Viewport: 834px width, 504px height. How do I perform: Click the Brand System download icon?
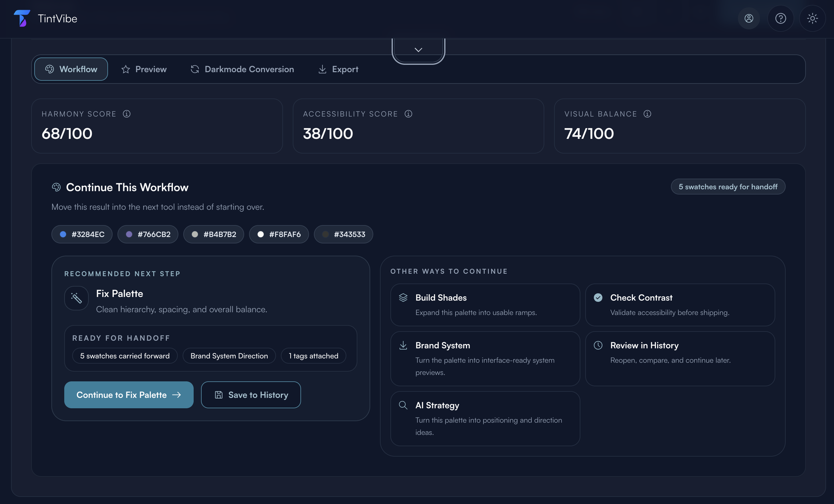[x=403, y=345]
